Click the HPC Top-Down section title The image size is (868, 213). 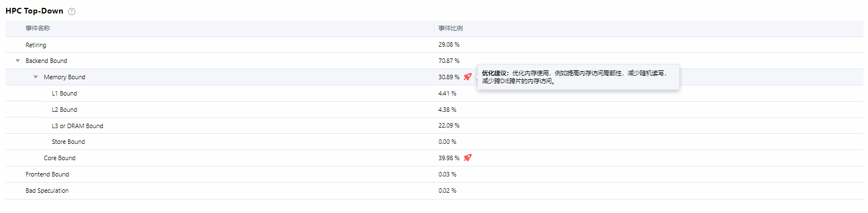click(34, 11)
